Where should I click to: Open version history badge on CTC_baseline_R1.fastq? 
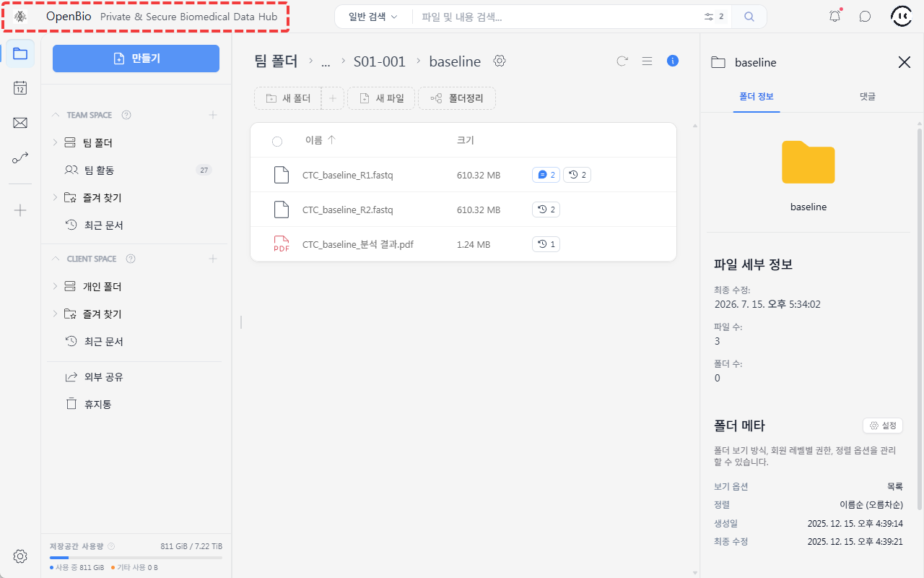point(577,175)
